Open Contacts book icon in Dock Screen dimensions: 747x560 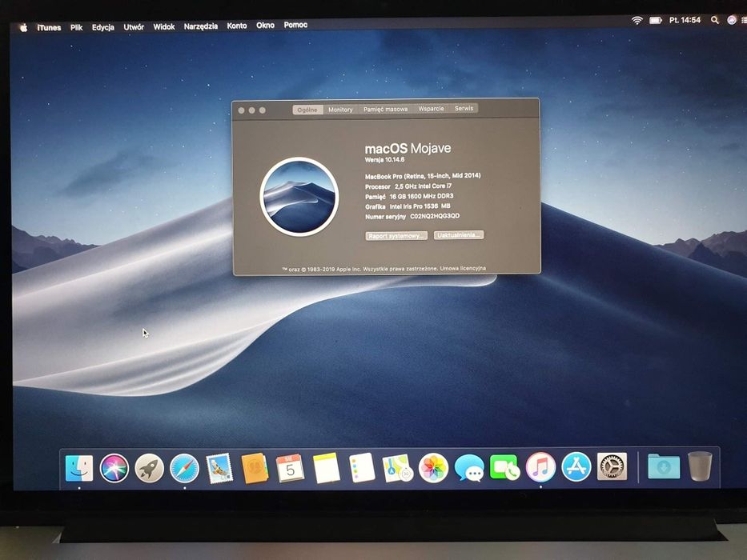tap(255, 468)
